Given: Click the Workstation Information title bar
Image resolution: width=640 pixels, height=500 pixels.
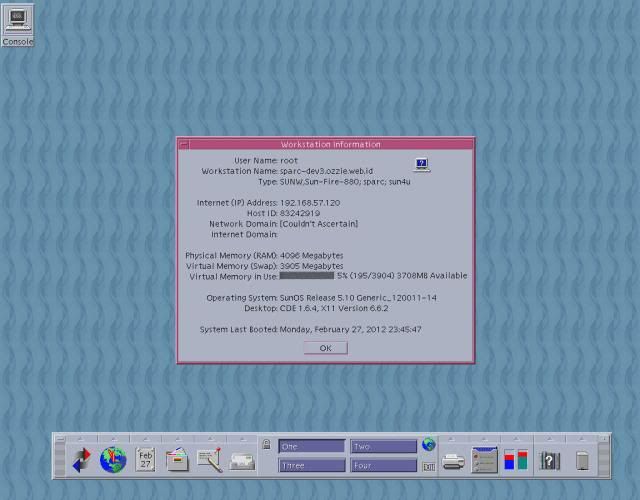Looking at the screenshot, I should pyautogui.click(x=331, y=144).
